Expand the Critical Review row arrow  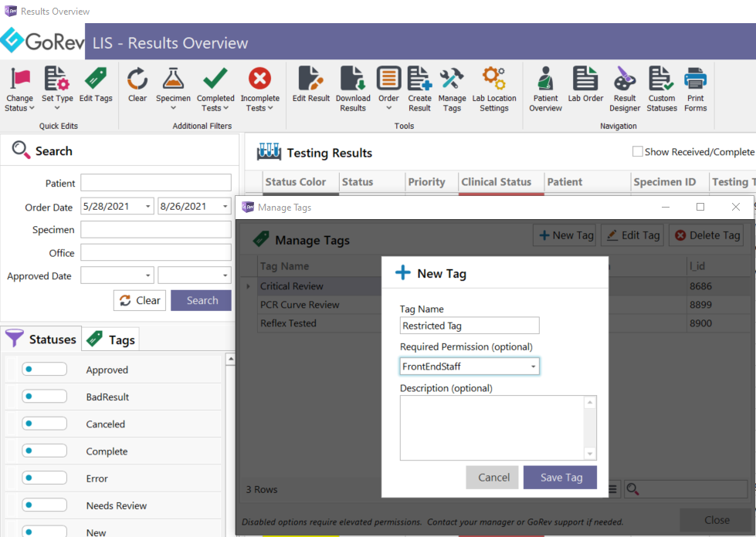point(249,286)
